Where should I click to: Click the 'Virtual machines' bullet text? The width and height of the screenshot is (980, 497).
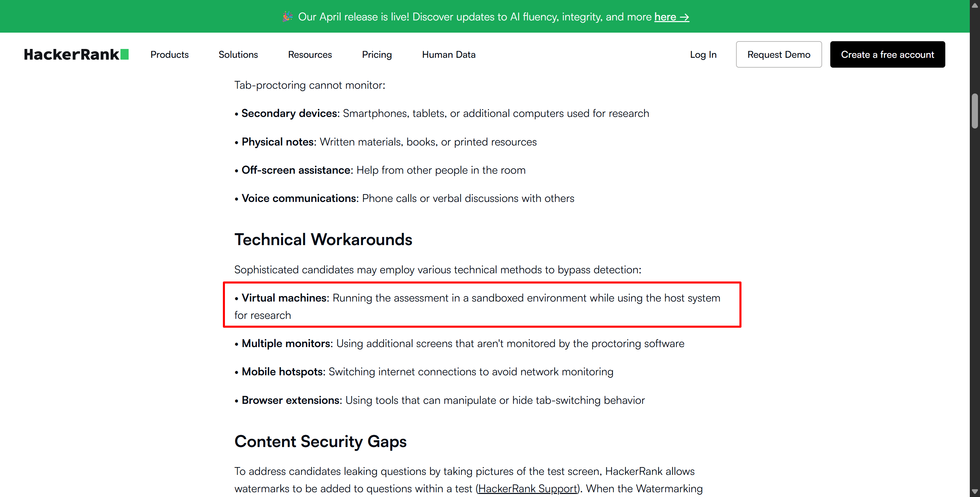pyautogui.click(x=477, y=306)
